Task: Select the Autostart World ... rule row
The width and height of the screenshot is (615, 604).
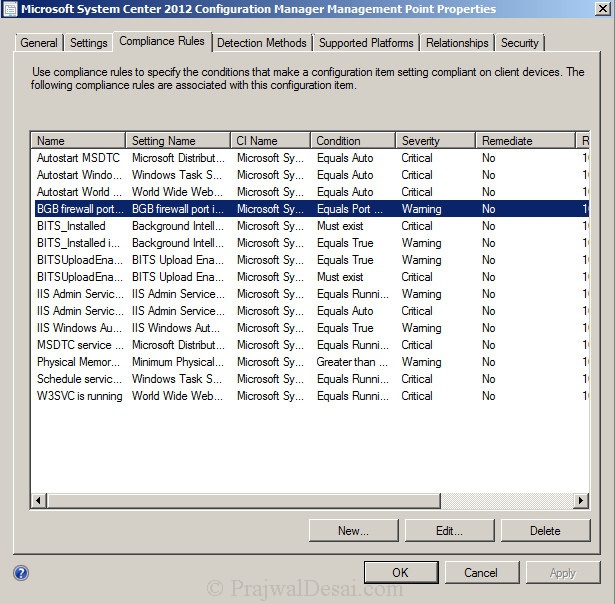Action: tap(310, 192)
